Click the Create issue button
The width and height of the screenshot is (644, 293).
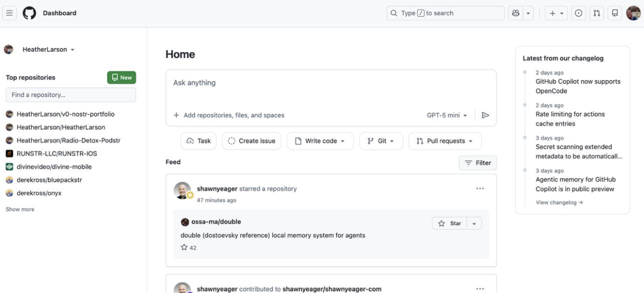click(x=252, y=141)
